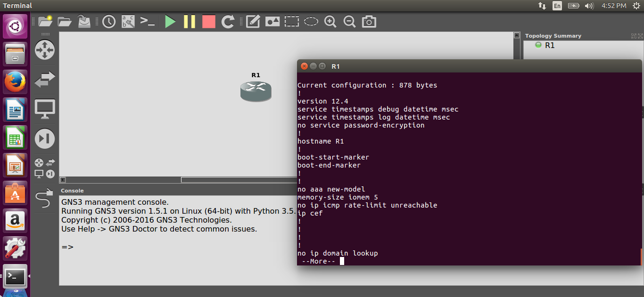Image resolution: width=644 pixels, height=297 pixels.
Task: Open the network indicator menu
Action: (542, 6)
